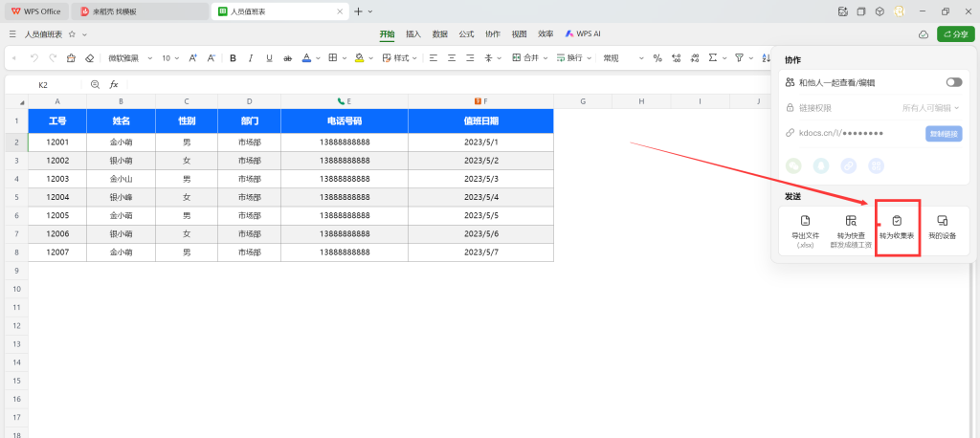Toggle underline formatting
980x438 pixels.
(x=269, y=58)
